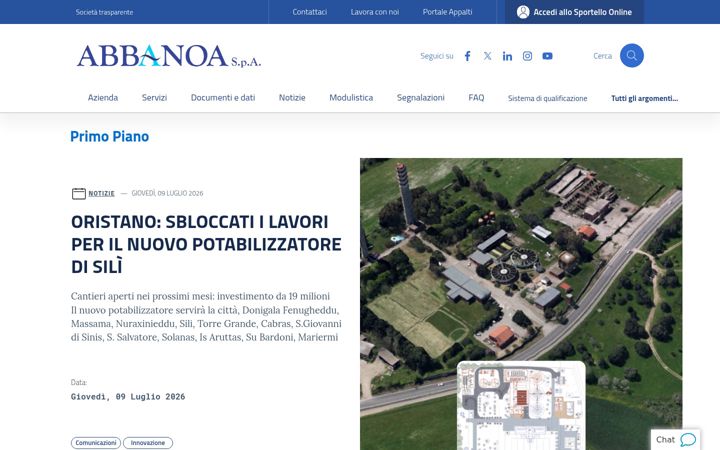Click the blue search magnifier button
Viewport: 720px width, 450px height.
632,56
